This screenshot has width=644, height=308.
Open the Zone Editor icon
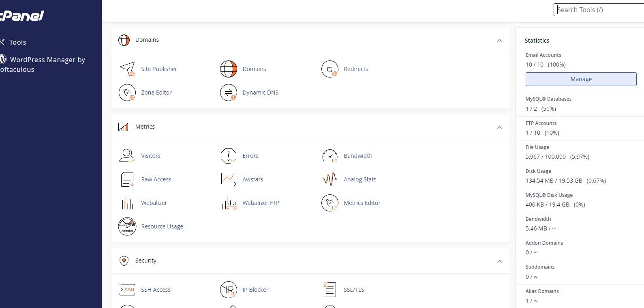(x=127, y=93)
